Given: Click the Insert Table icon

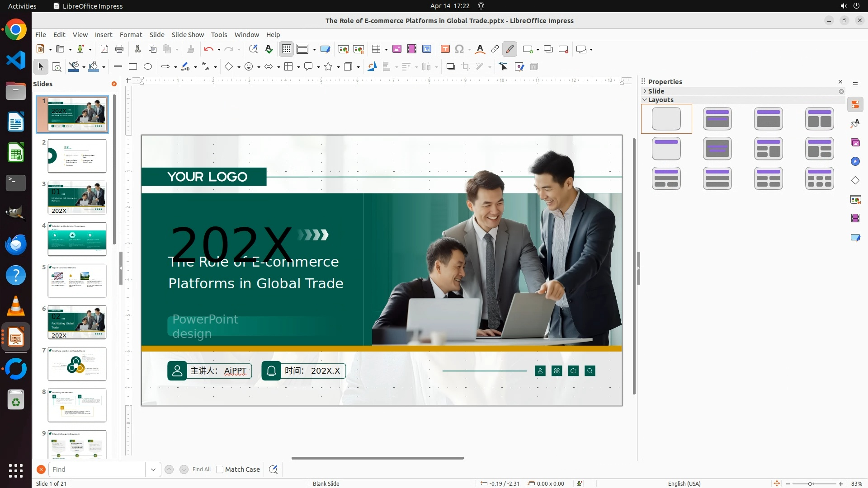Looking at the screenshot, I should [376, 49].
